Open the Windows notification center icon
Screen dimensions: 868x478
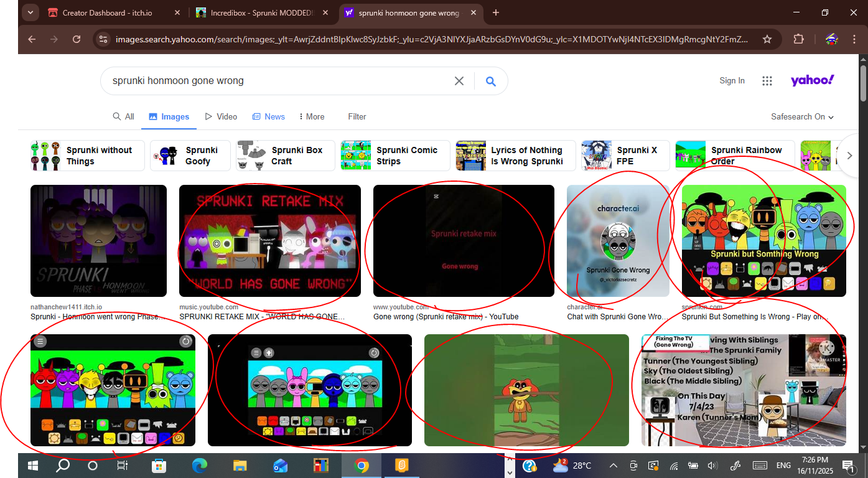848,466
